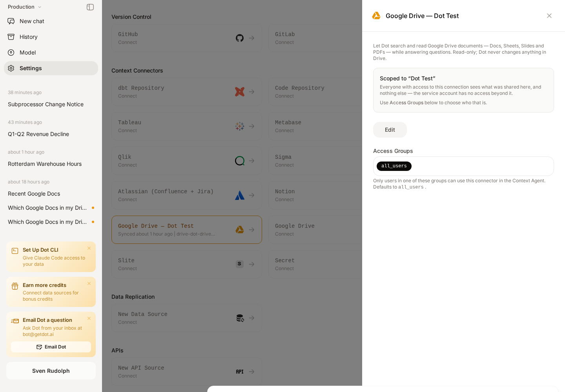Open the Code Repository connector card
Screen dimensions: 565x392
(315, 92)
